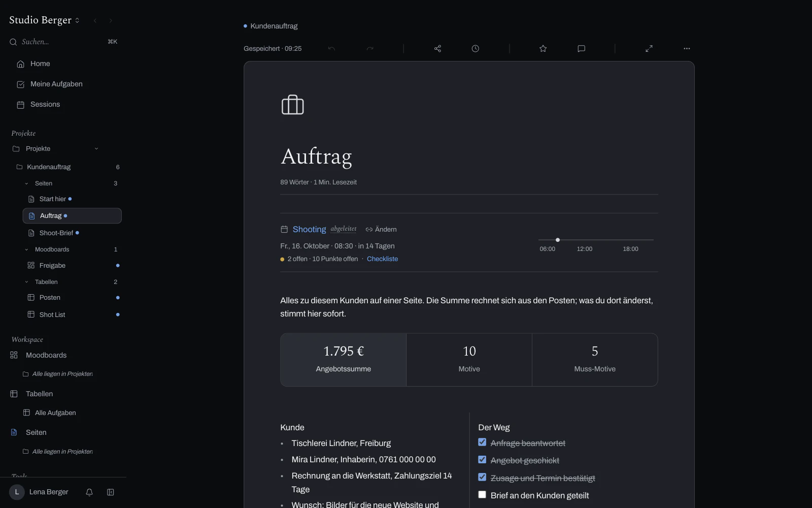Click the notification bell icon

point(89,492)
